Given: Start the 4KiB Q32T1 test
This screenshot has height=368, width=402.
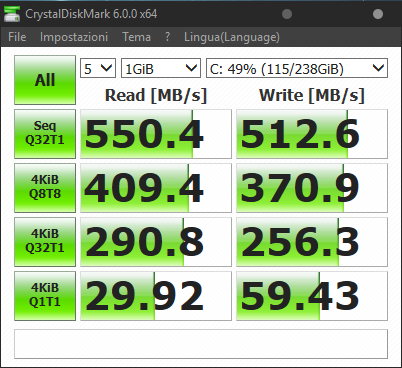Looking at the screenshot, I should [x=45, y=242].
